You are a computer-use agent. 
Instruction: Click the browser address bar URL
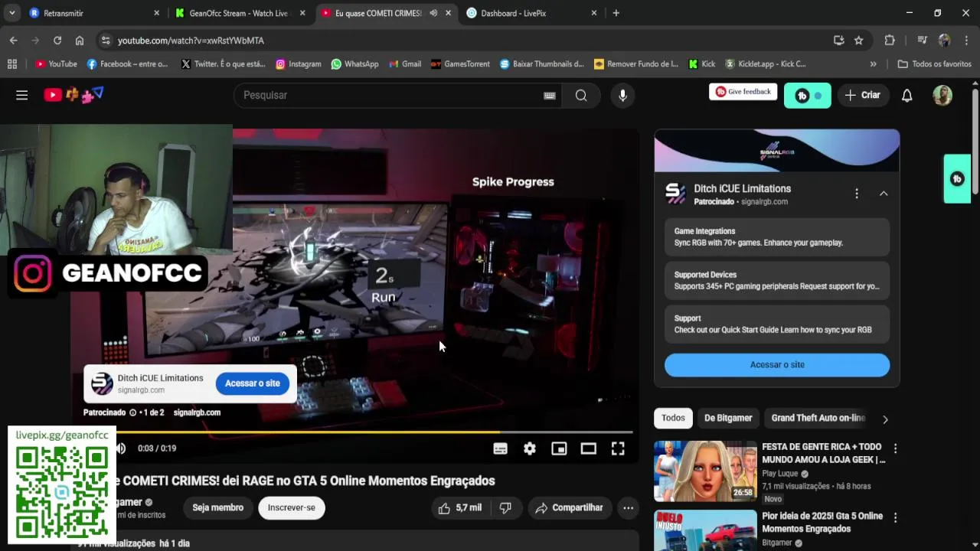(191, 41)
